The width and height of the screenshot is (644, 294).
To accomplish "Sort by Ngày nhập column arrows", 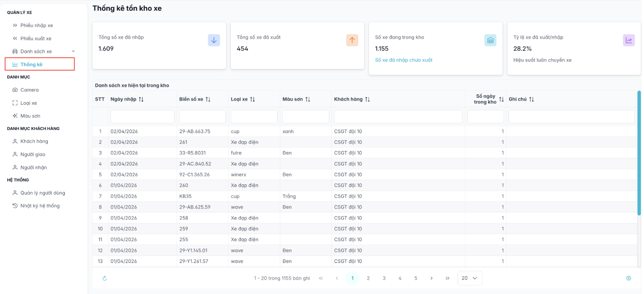I will pyautogui.click(x=141, y=99).
